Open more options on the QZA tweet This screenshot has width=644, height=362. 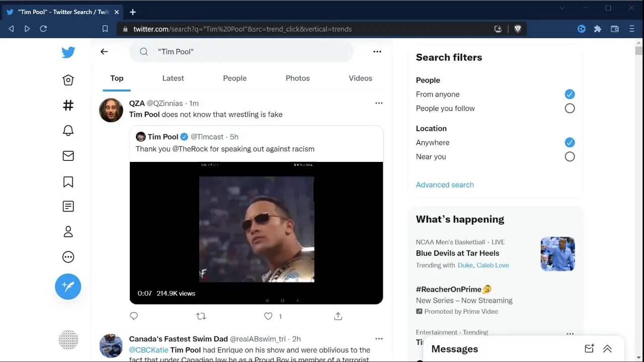(x=379, y=103)
